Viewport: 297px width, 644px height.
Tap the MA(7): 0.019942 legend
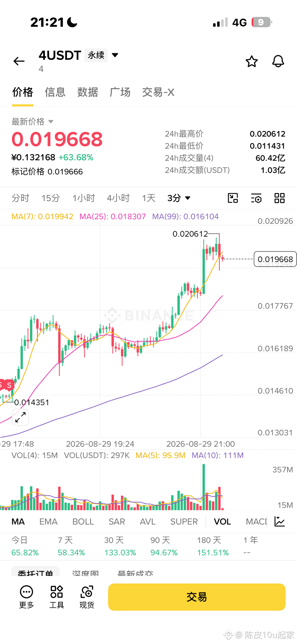tap(42, 217)
